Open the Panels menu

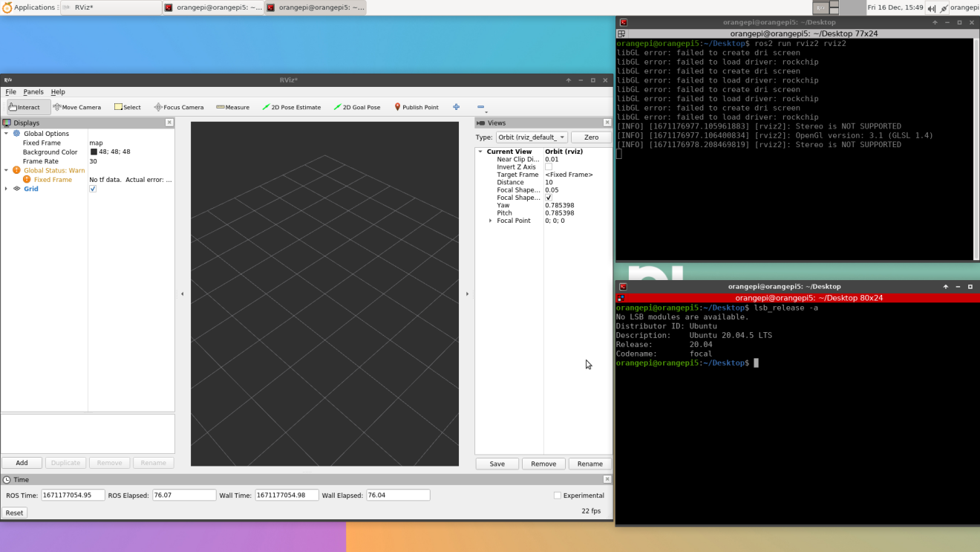[x=33, y=92]
